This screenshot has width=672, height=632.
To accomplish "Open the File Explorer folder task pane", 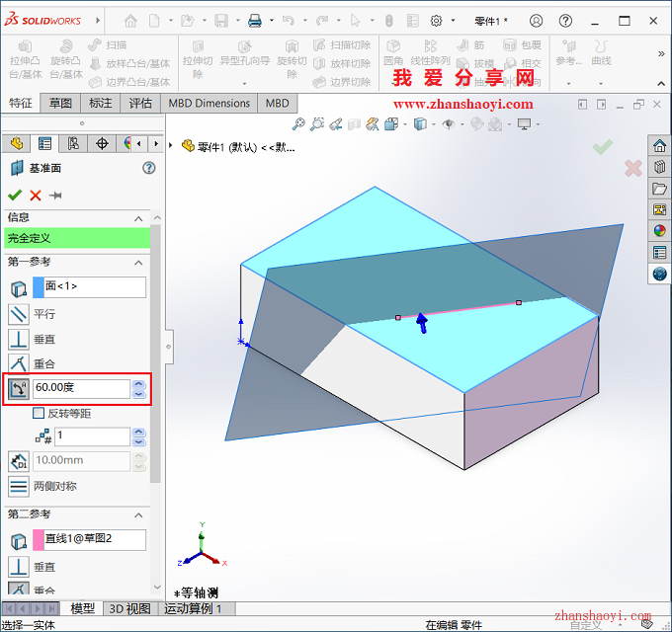I will point(659,189).
